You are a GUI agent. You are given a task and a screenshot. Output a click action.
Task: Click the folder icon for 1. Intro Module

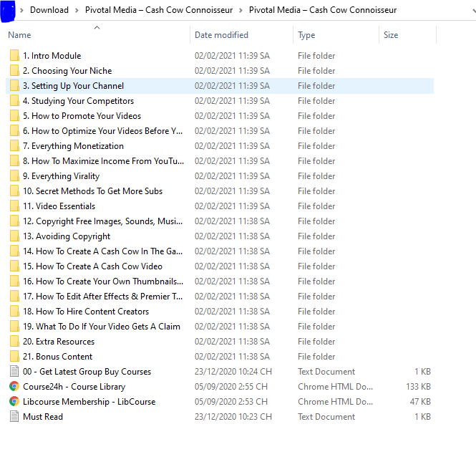pyautogui.click(x=14, y=56)
